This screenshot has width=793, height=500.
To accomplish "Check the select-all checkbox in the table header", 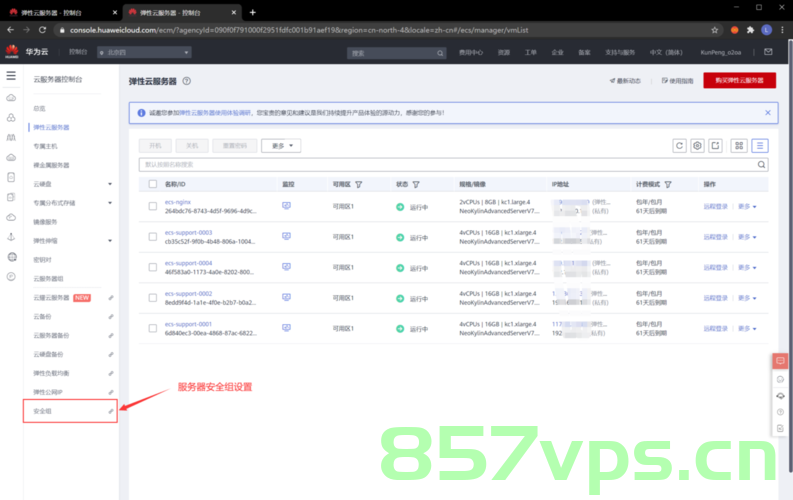I will [x=153, y=184].
